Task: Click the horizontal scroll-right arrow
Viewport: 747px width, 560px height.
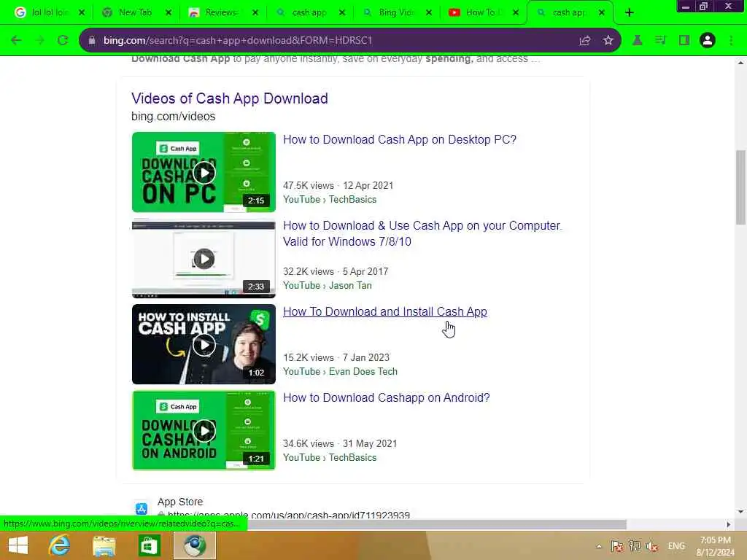Action: pyautogui.click(x=729, y=524)
